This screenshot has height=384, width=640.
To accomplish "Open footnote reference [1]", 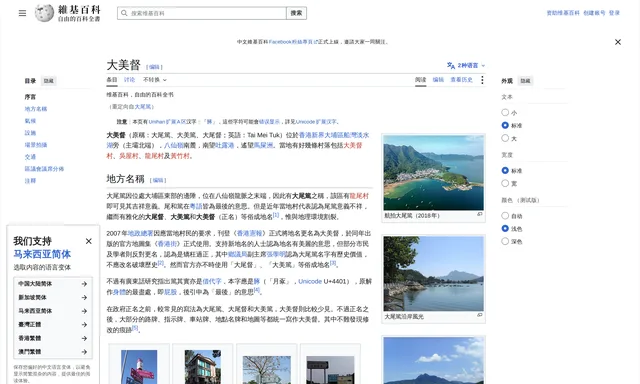I will tap(276, 215).
